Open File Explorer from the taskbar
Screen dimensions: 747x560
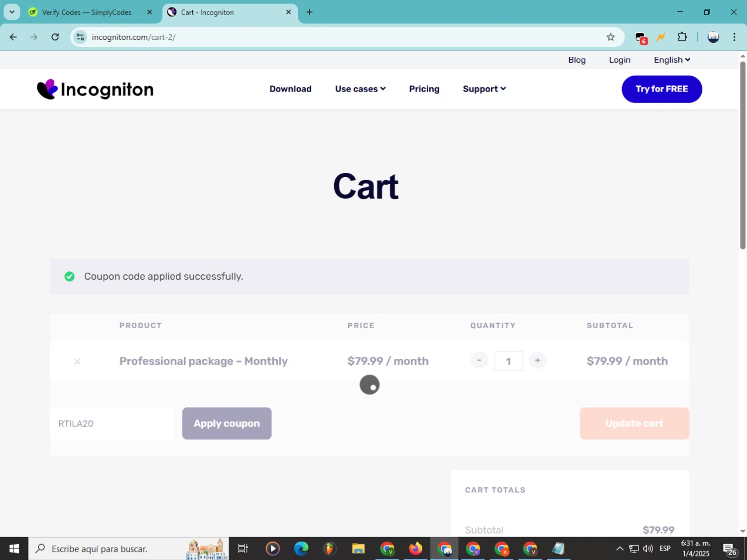(x=358, y=549)
